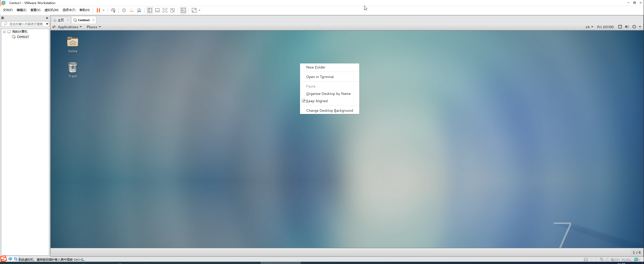The width and height of the screenshot is (644, 264).
Task: Take a snapshot of this virtual machine
Action: 124,10
